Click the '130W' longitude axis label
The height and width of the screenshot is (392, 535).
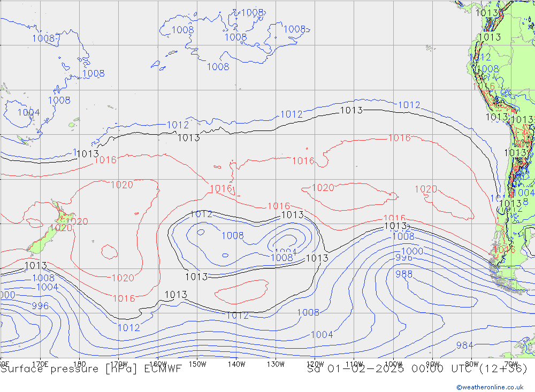coord(276,364)
